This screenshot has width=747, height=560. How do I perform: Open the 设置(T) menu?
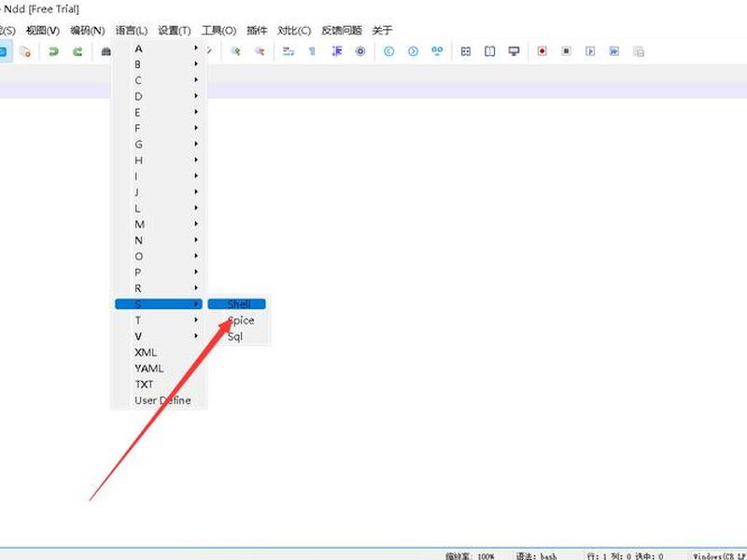175,31
